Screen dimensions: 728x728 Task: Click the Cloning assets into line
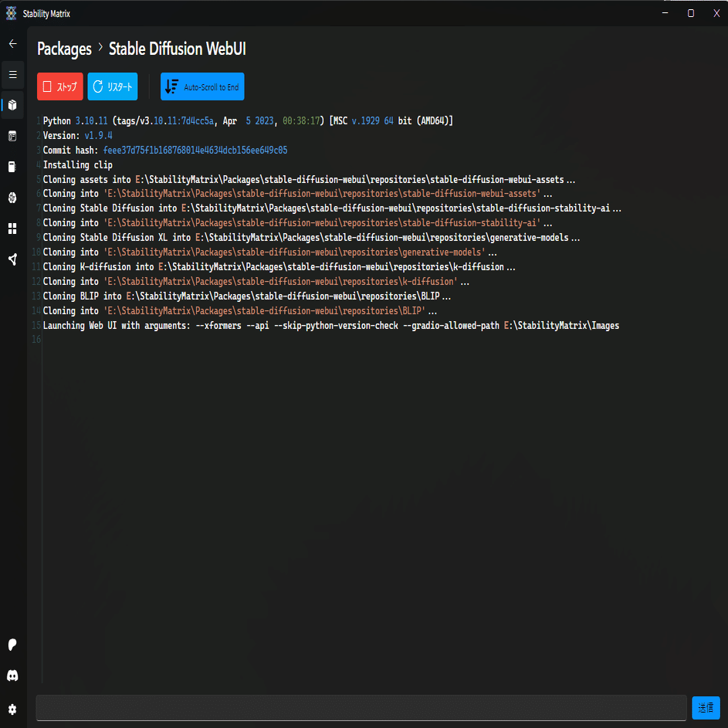coord(309,179)
